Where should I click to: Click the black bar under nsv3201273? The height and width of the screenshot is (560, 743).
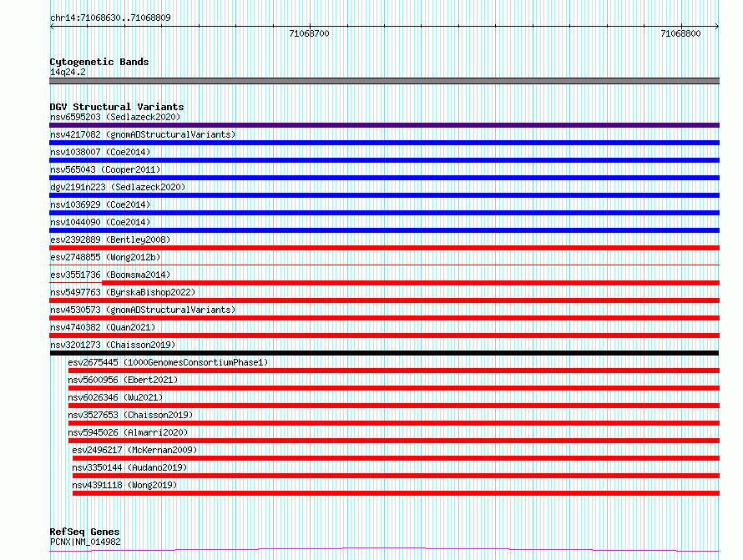(x=384, y=353)
